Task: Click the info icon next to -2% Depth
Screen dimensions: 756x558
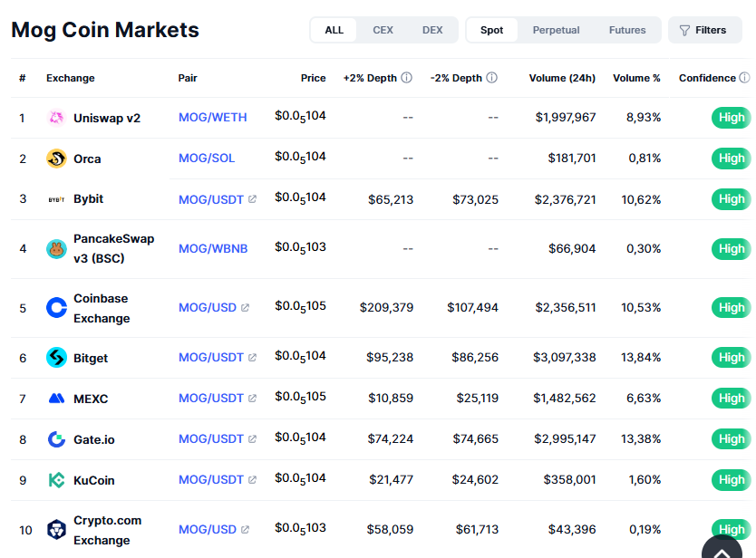Action: click(492, 78)
